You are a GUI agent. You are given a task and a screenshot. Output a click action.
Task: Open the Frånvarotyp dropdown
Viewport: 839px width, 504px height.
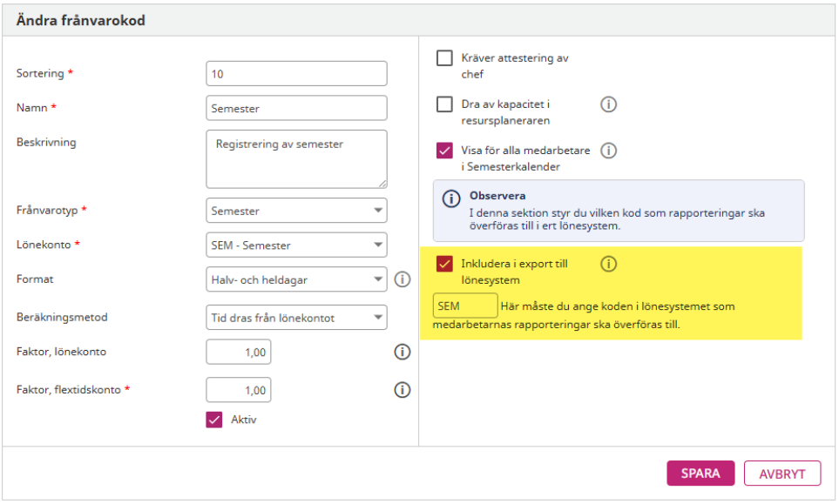point(294,210)
